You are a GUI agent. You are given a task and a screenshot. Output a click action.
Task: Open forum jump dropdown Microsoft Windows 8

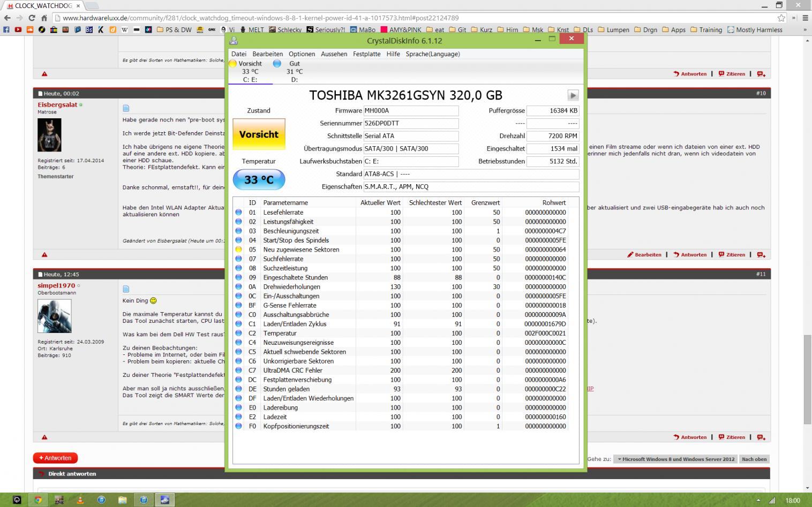point(675,459)
